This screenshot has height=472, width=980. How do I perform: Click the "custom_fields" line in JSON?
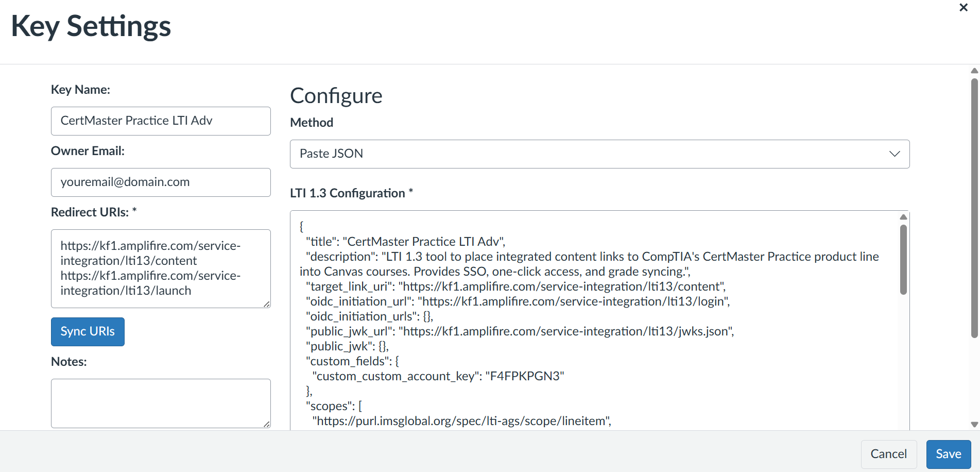click(352, 361)
